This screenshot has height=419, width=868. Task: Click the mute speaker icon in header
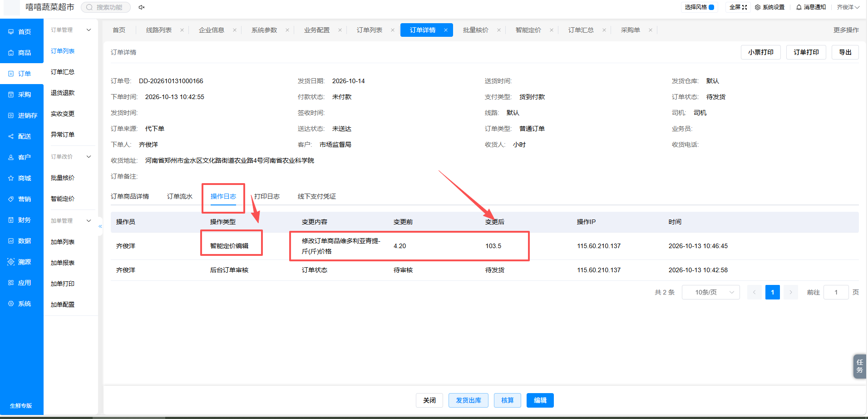[142, 7]
